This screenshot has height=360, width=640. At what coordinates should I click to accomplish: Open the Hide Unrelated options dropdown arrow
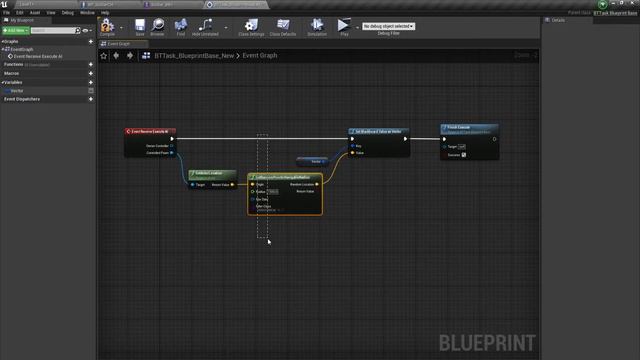tap(226, 28)
